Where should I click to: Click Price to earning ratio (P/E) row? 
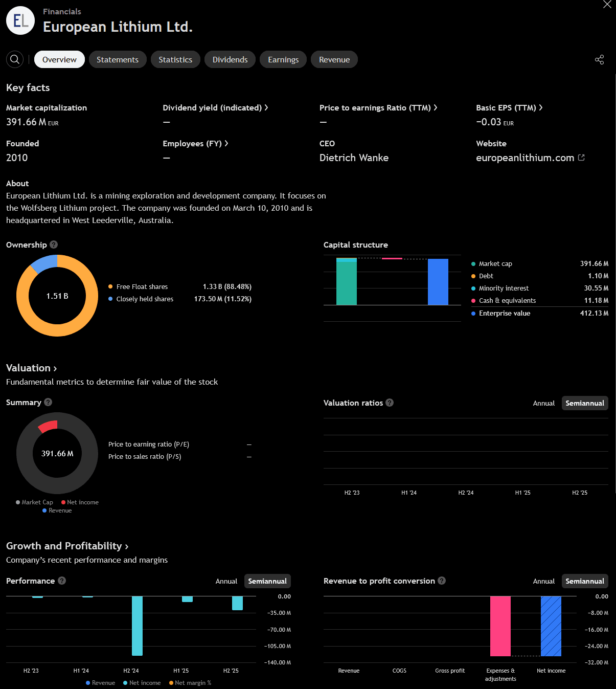[180, 444]
